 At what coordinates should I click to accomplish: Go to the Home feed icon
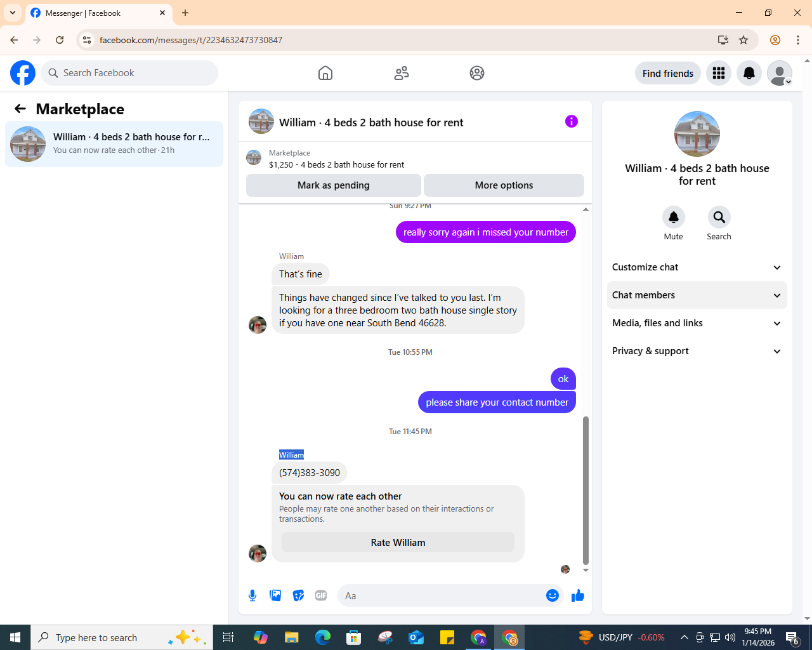(325, 73)
